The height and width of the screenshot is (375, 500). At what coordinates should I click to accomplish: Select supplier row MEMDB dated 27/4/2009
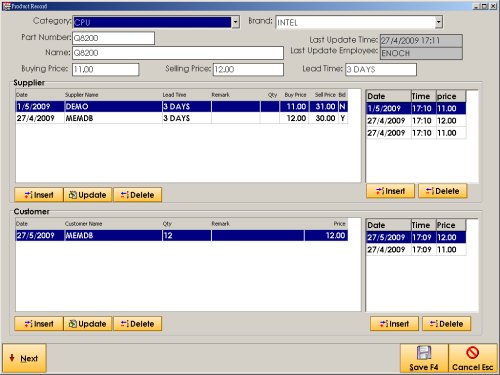[x=182, y=118]
